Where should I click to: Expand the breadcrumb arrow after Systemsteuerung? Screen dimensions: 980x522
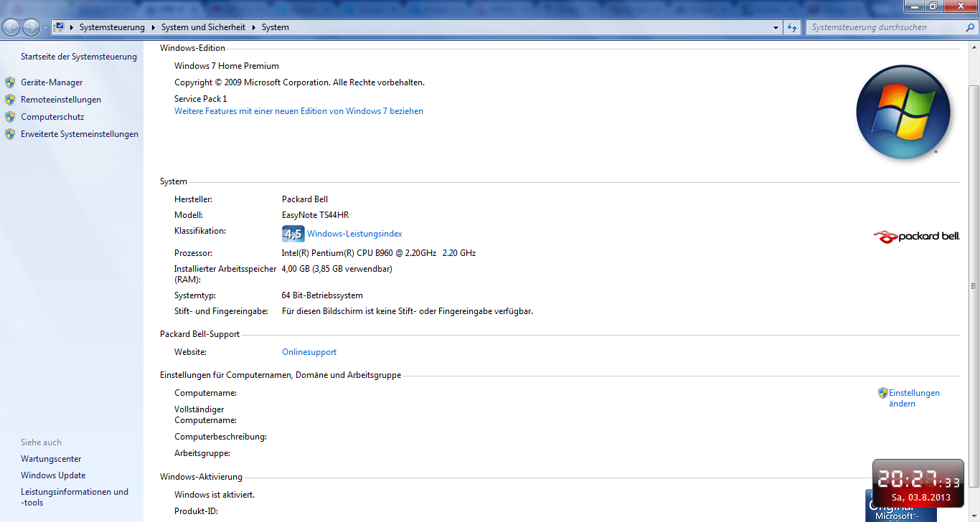pyautogui.click(x=153, y=27)
